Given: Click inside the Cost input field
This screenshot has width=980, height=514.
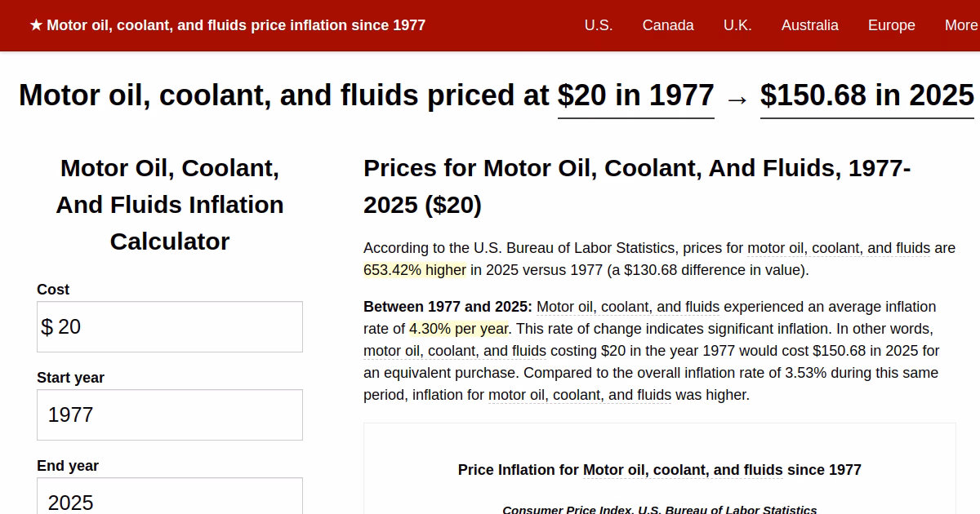Looking at the screenshot, I should click(x=169, y=326).
